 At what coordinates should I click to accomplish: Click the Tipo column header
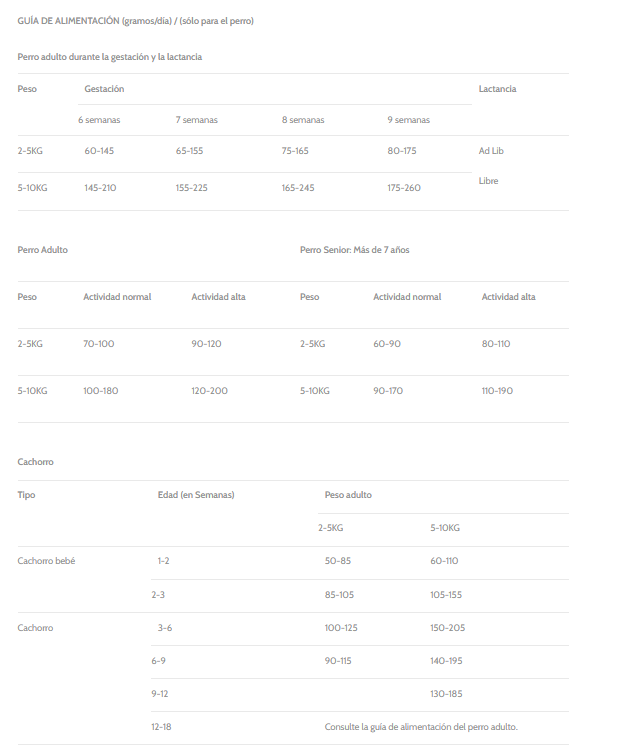coord(26,495)
